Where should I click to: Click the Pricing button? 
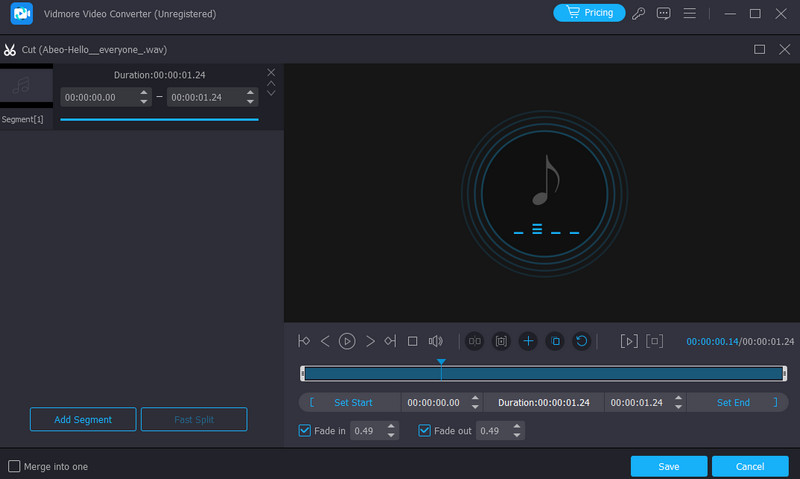pos(589,14)
